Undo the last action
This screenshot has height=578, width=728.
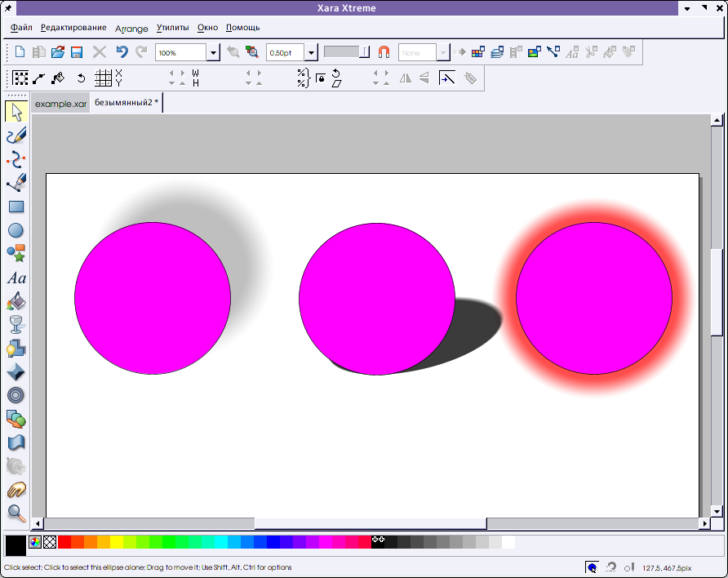pos(122,52)
